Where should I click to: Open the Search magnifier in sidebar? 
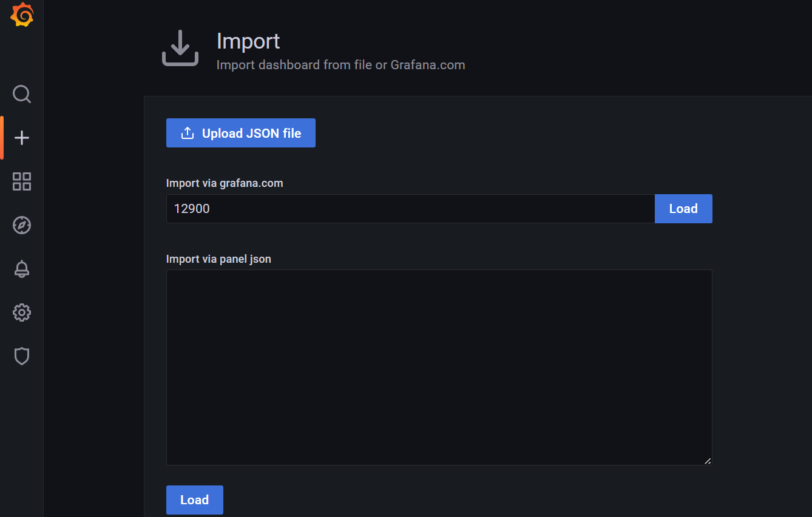[22, 94]
